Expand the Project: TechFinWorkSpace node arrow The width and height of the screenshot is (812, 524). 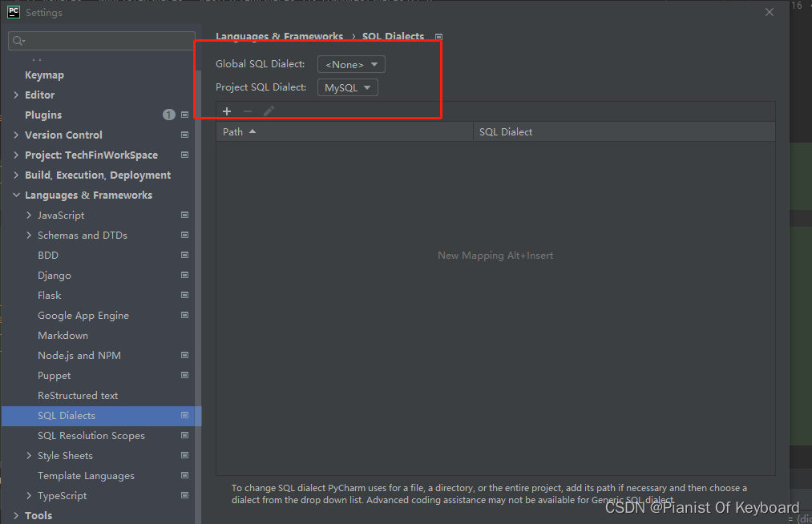click(x=16, y=155)
